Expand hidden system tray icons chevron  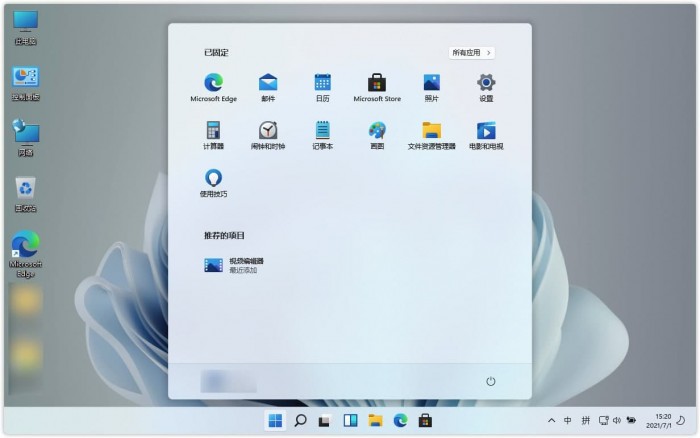tap(551, 421)
